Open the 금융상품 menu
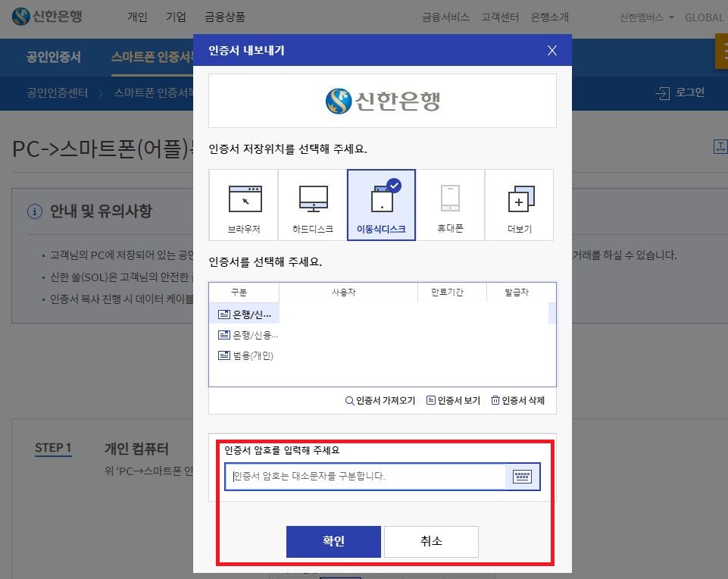 click(225, 17)
